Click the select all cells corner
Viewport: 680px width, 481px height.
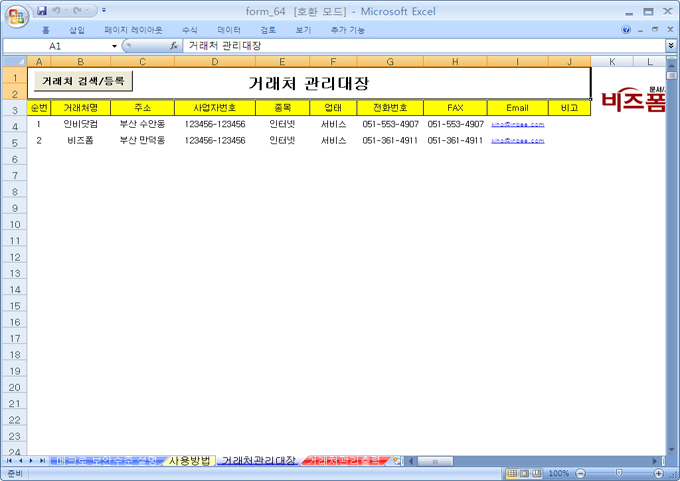click(14, 62)
